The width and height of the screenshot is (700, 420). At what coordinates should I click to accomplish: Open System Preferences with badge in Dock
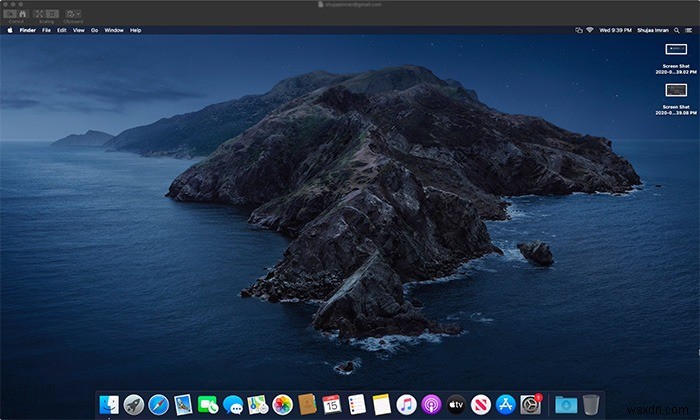click(x=531, y=405)
